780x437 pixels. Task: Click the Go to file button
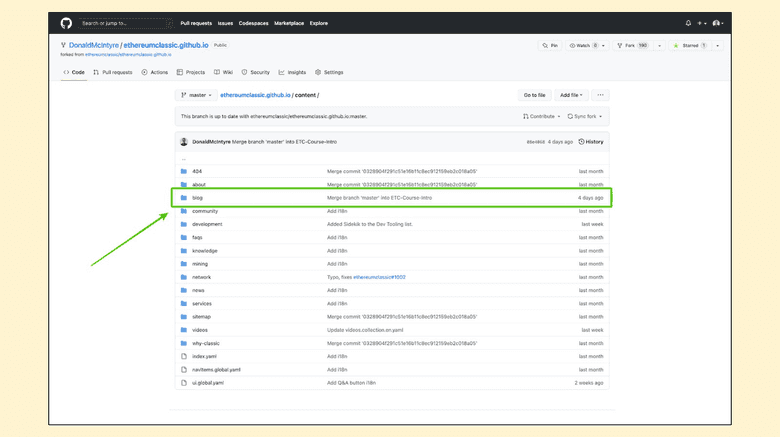534,95
